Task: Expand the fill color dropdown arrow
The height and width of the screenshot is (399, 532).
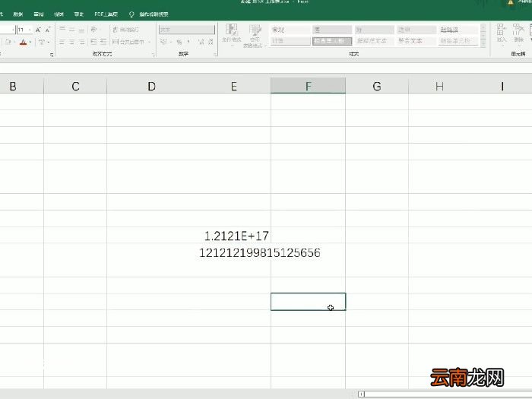Action: pyautogui.click(x=14, y=42)
